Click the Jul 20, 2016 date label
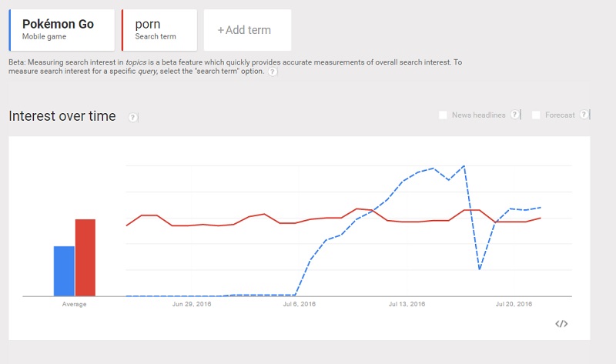Image resolution: width=616 pixels, height=364 pixels. click(514, 305)
